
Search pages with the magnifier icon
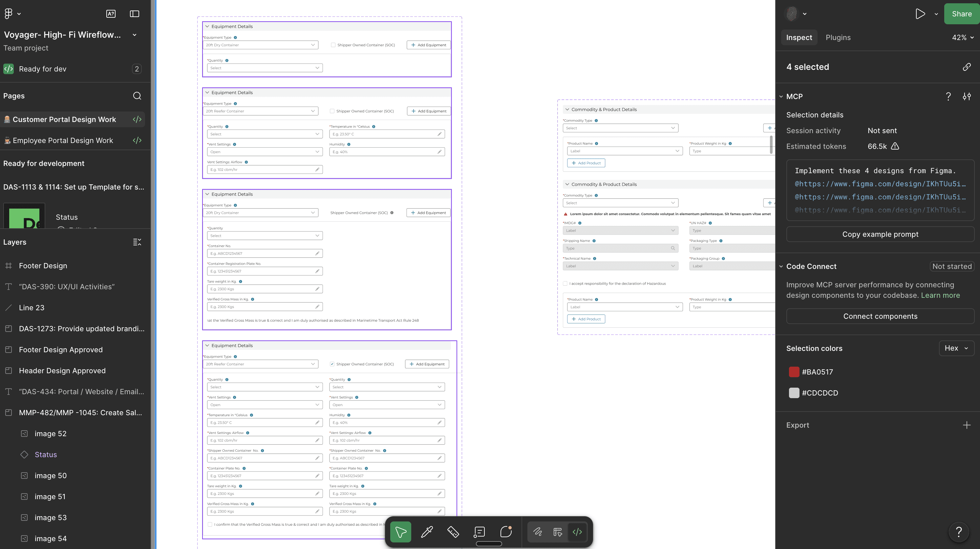coord(137,96)
